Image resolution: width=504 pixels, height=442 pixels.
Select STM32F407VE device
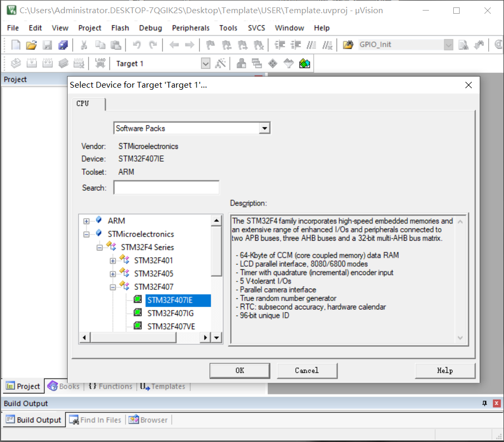point(171,326)
